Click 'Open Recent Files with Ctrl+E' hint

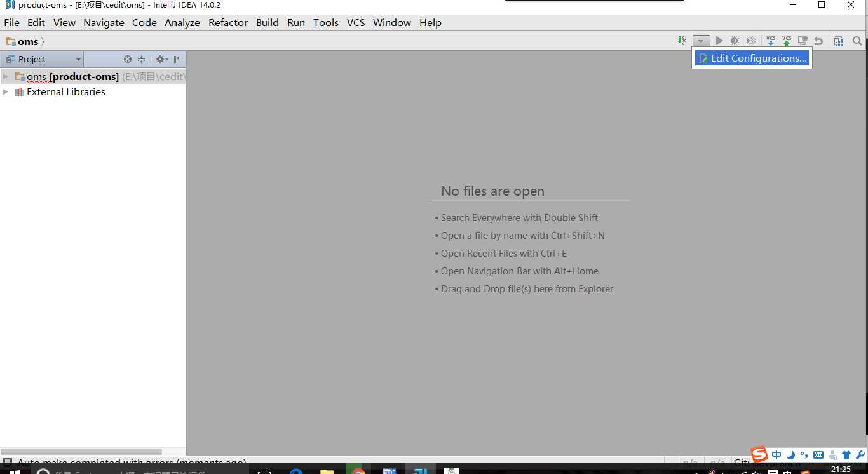[503, 254]
